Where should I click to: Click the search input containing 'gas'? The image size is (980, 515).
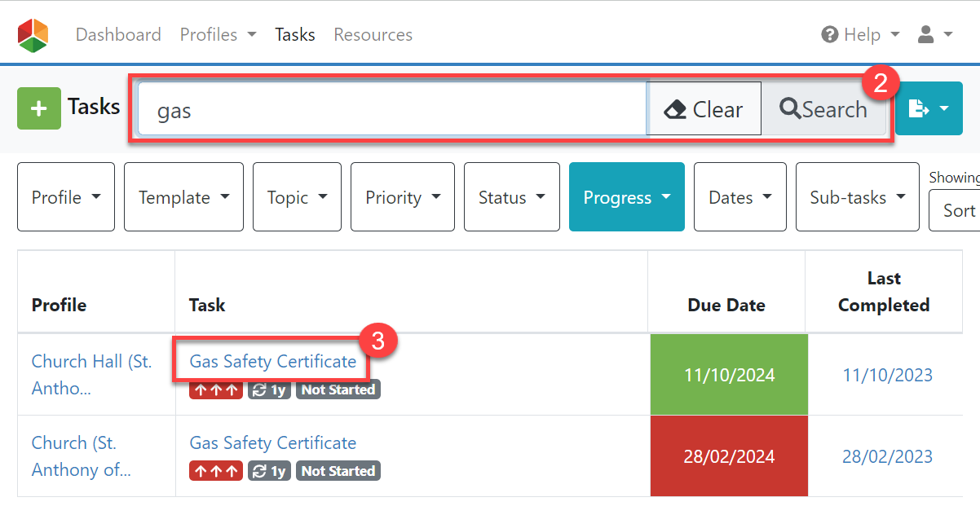tap(391, 109)
